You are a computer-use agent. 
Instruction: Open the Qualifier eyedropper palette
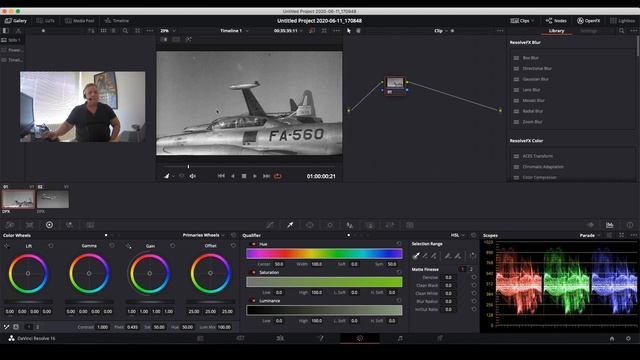point(290,225)
